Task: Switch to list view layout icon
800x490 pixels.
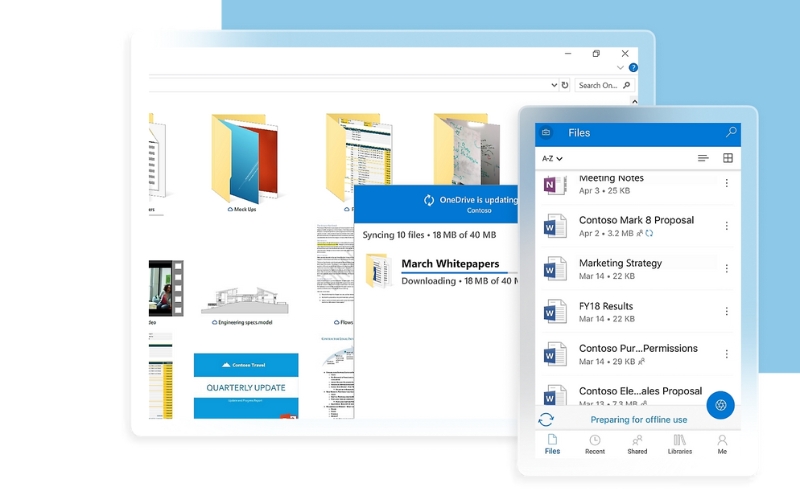Action: click(703, 158)
